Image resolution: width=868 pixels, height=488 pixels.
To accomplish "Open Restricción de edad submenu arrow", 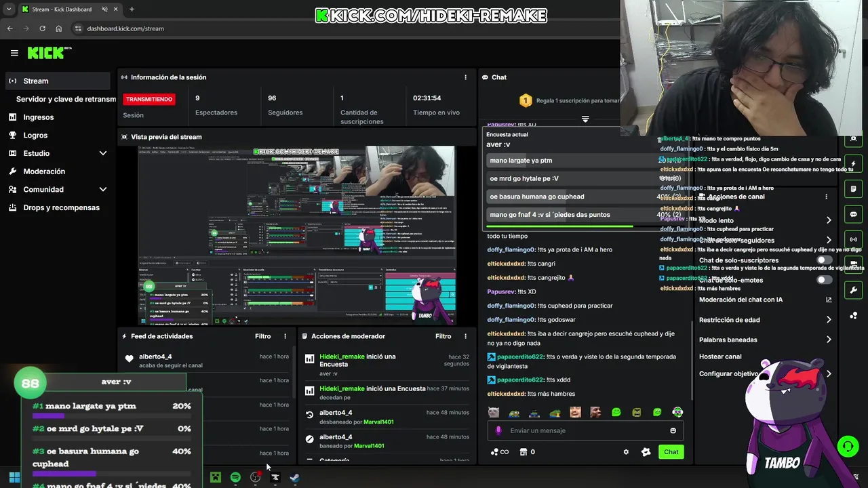I will (x=829, y=320).
